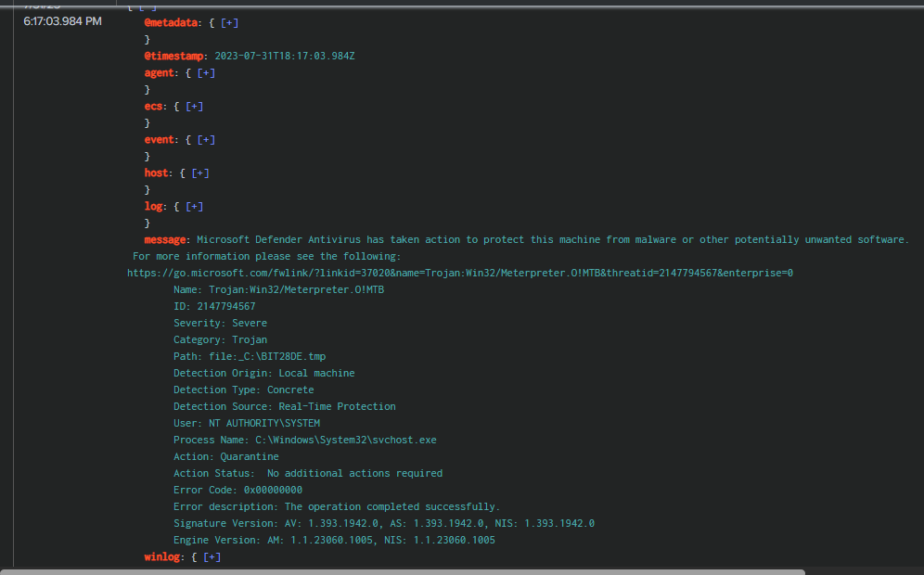The width and height of the screenshot is (924, 575).
Task: Click the Microsoft Defender Antivirus message sentence
Action: [x=553, y=240]
